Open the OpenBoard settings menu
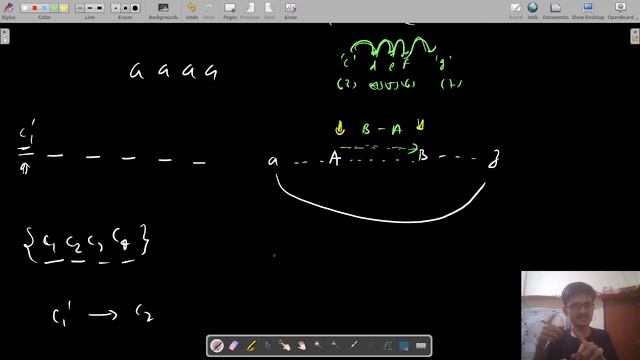 pos(620,10)
